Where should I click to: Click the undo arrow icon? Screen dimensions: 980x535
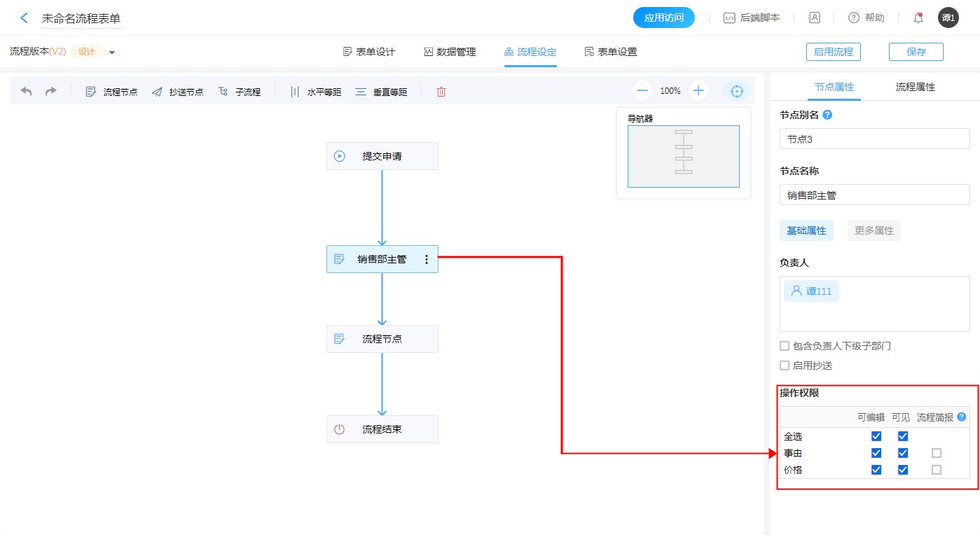pos(26,92)
